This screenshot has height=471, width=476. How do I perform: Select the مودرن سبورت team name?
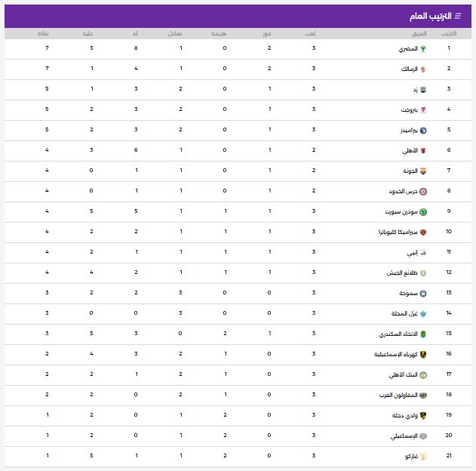[x=401, y=211]
